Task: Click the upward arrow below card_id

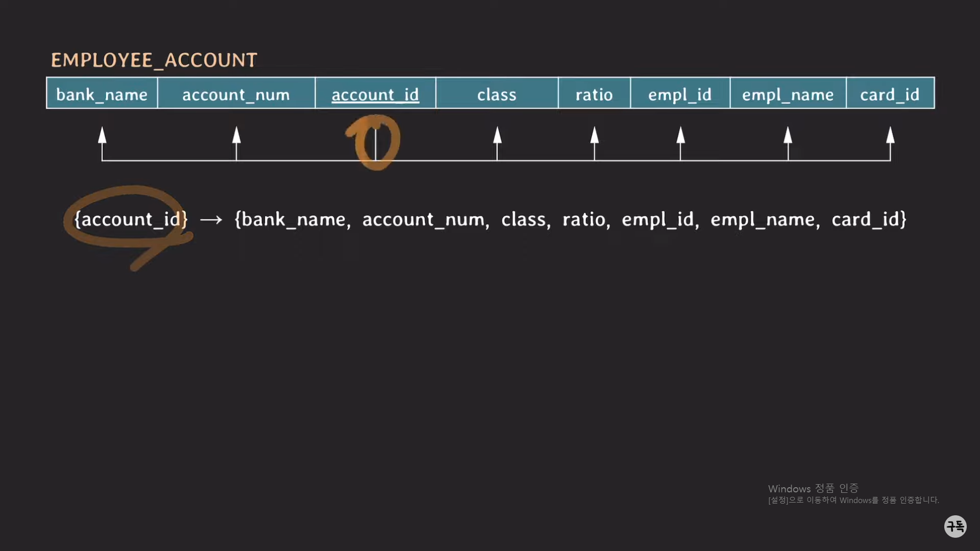Action: (x=890, y=136)
